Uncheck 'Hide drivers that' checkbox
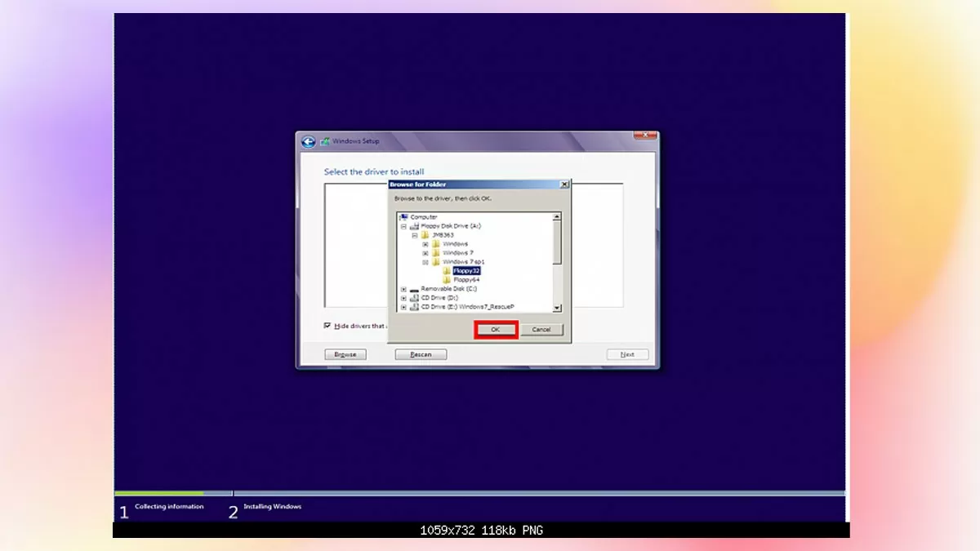Image resolution: width=980 pixels, height=551 pixels. (327, 326)
